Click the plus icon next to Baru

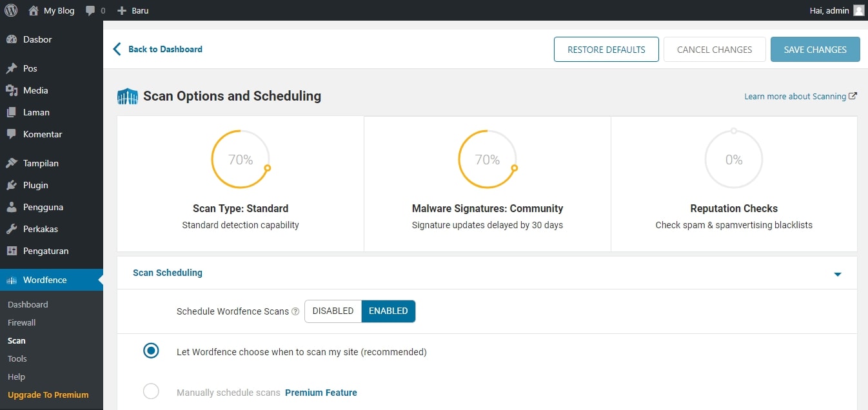[121, 11]
